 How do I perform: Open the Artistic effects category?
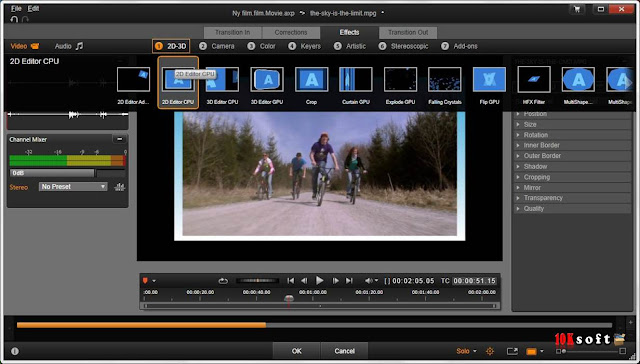[x=349, y=46]
